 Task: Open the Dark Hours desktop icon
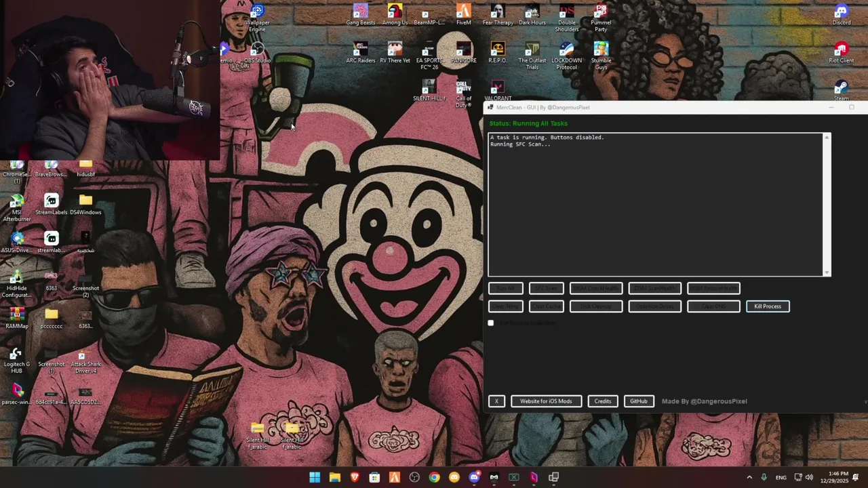point(532,15)
